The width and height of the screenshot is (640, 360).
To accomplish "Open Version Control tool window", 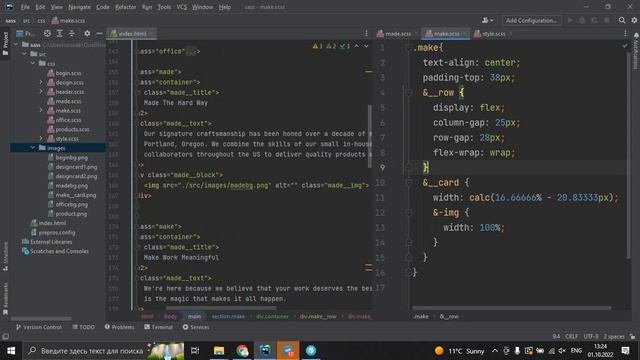I will [38, 327].
